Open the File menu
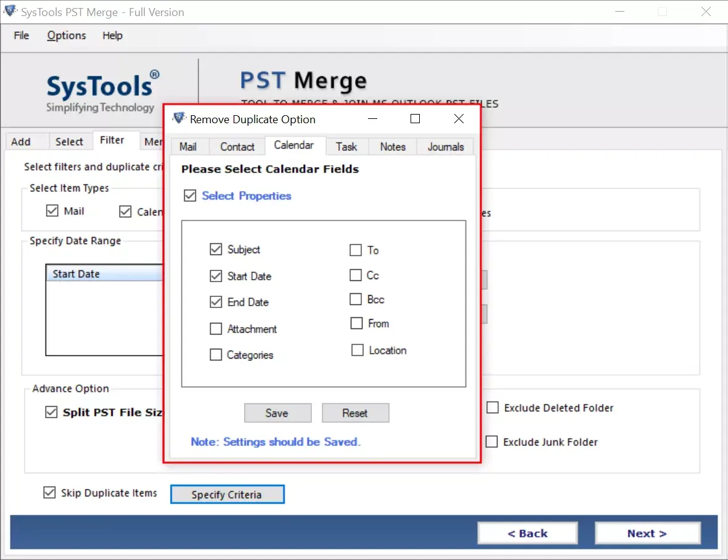The width and height of the screenshot is (728, 560). pyautogui.click(x=22, y=36)
